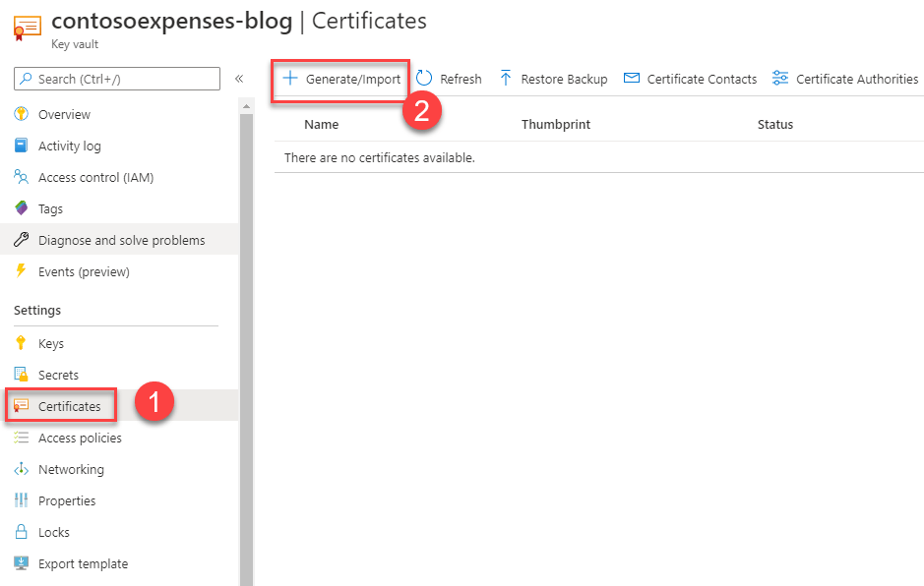This screenshot has height=586, width=924.
Task: Click the Access policies checklist icon
Action: [22, 437]
